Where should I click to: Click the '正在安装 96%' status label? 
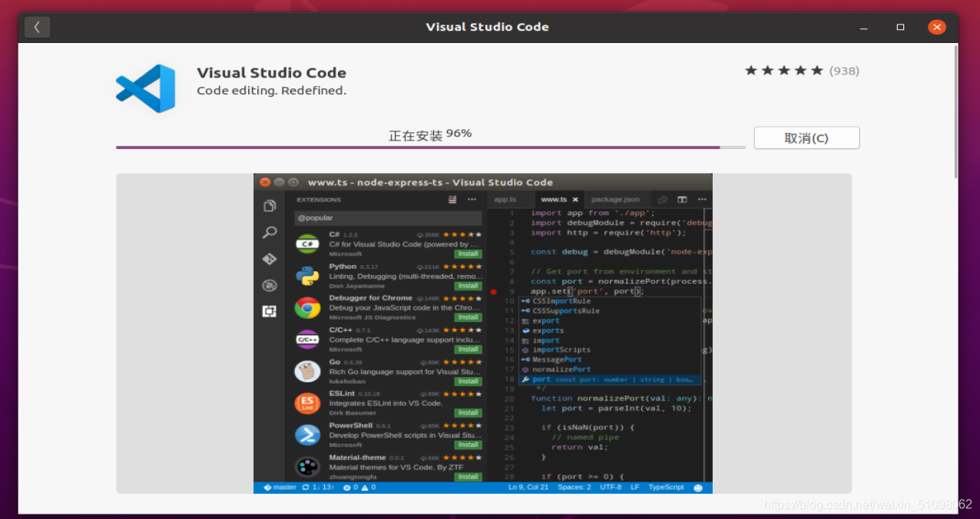pos(430,135)
